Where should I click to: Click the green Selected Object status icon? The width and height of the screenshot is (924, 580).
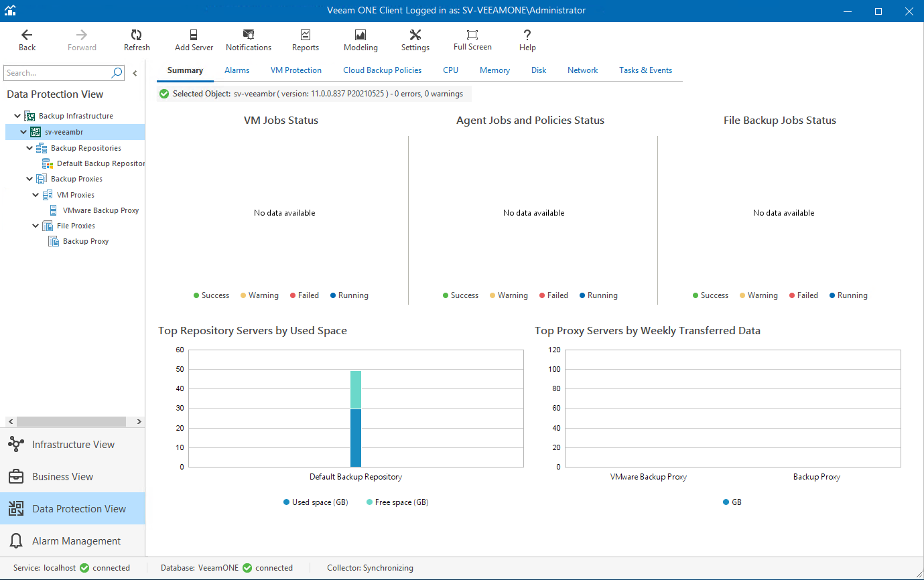tap(164, 94)
